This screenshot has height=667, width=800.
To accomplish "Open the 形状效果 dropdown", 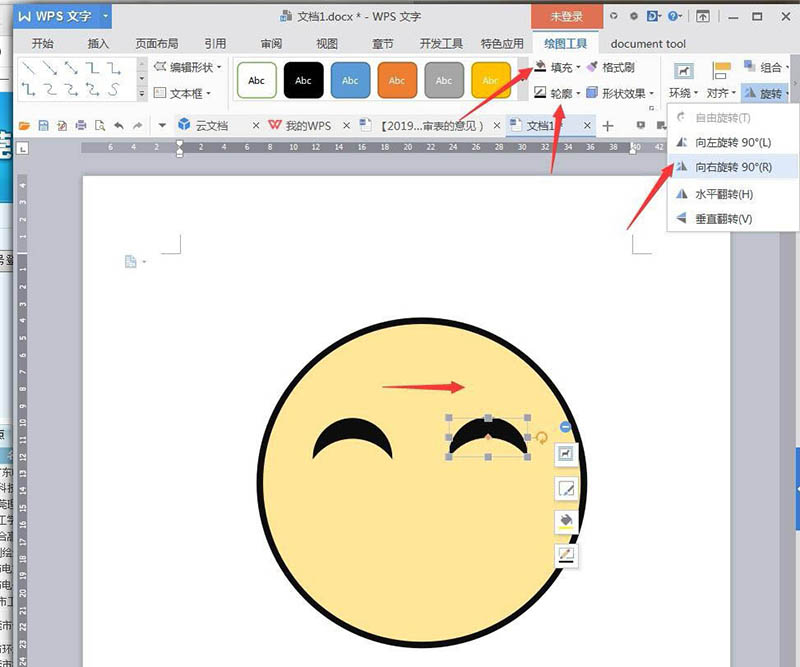I will tap(620, 93).
